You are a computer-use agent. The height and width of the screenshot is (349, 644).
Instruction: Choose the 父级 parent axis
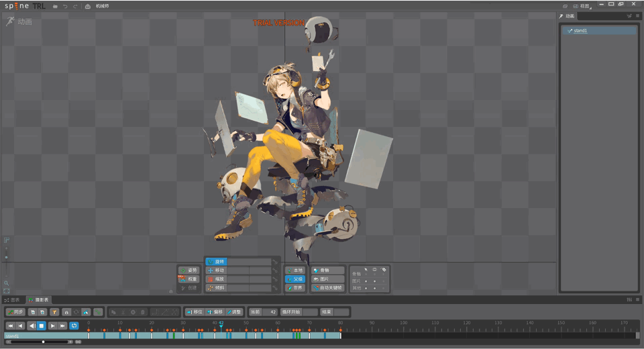(295, 279)
